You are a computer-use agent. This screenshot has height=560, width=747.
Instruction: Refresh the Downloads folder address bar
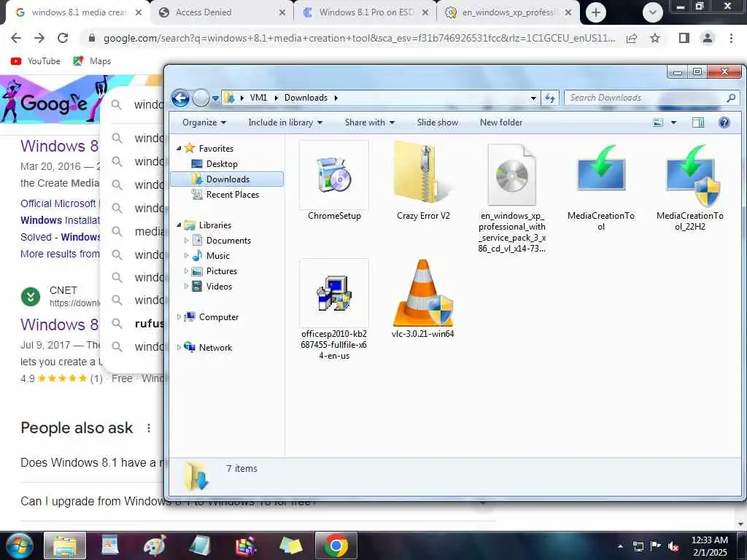(550, 98)
